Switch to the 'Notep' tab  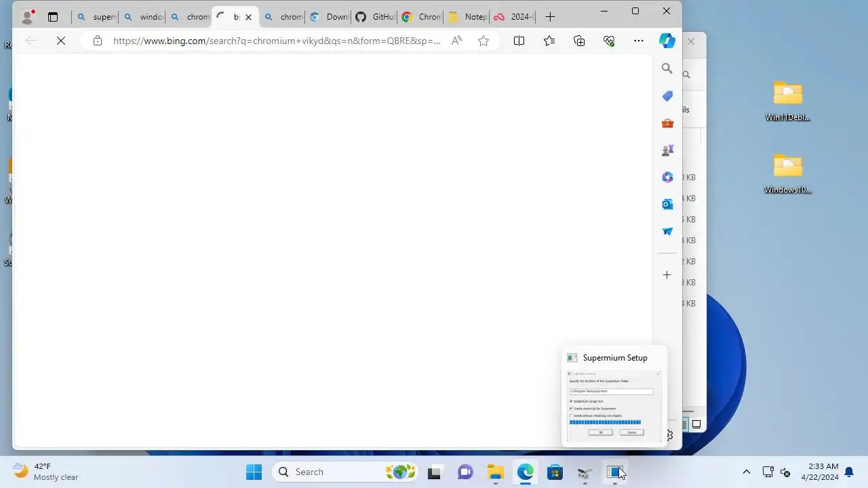point(468,17)
